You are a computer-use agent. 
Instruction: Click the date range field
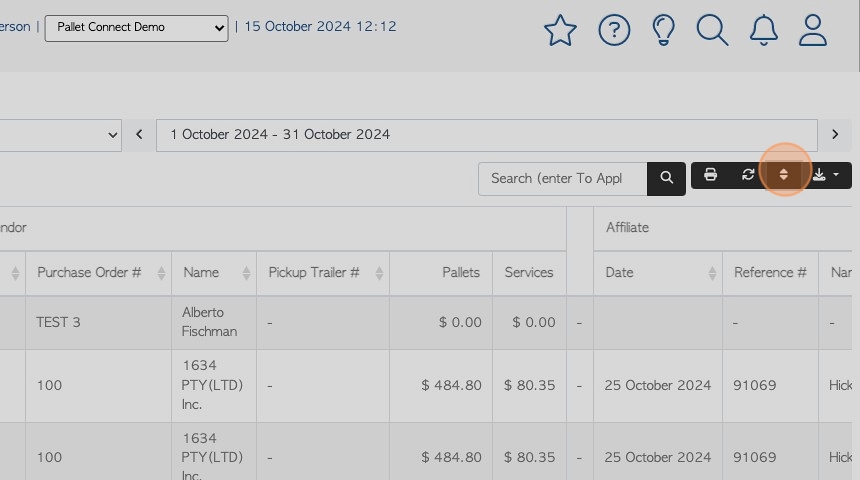pyautogui.click(x=486, y=135)
